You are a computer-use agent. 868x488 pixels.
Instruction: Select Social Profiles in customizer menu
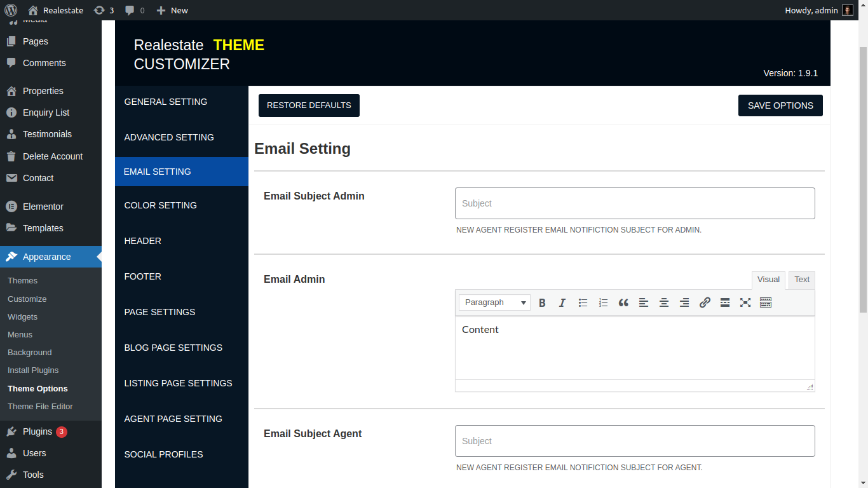(163, 454)
